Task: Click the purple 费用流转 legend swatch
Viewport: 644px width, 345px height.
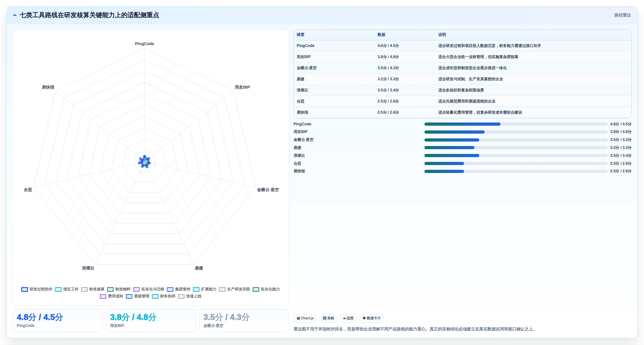Action: pyautogui.click(x=103, y=296)
